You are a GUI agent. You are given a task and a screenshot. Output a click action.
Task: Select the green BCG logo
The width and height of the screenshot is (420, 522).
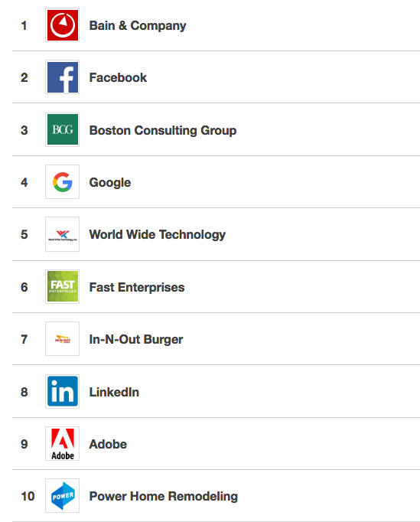(x=62, y=129)
